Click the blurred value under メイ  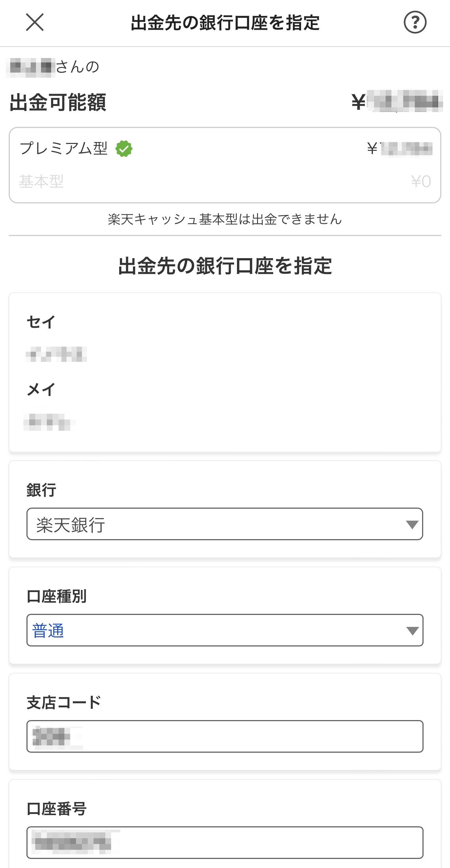click(x=49, y=422)
